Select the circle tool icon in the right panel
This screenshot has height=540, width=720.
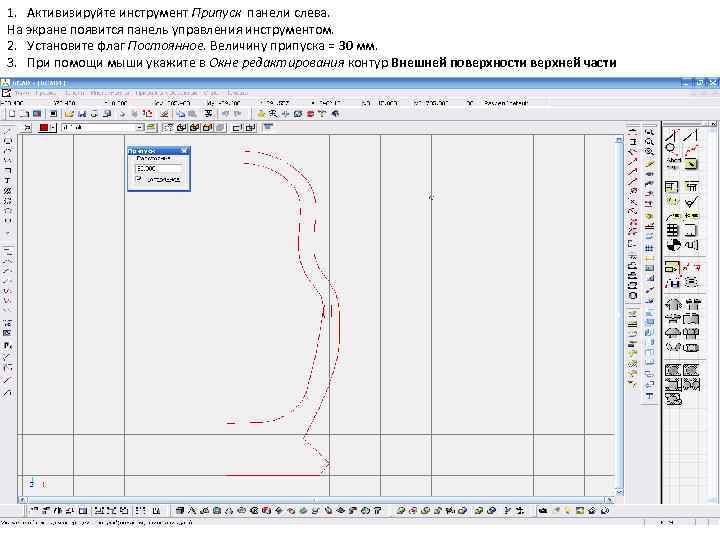670,148
